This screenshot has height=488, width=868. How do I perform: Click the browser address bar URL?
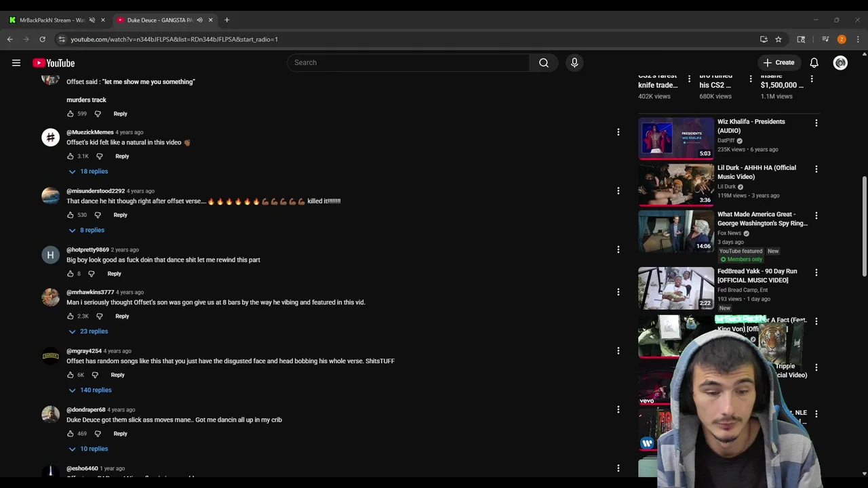pyautogui.click(x=174, y=39)
